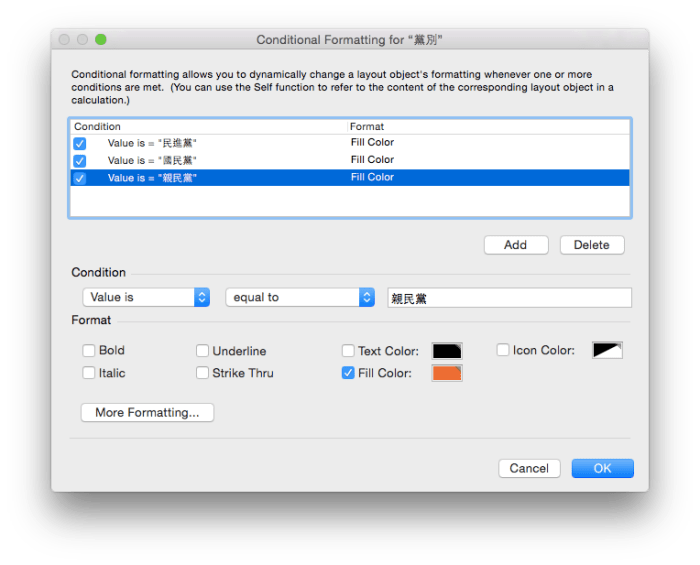Confirm changes with the OK button
Screen dimensions: 700x565
coord(602,468)
